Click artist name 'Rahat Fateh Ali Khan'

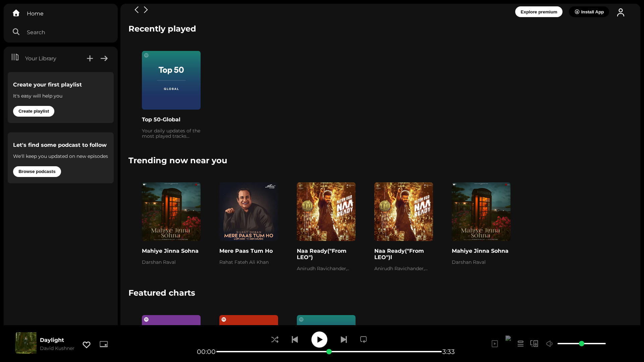tap(244, 262)
